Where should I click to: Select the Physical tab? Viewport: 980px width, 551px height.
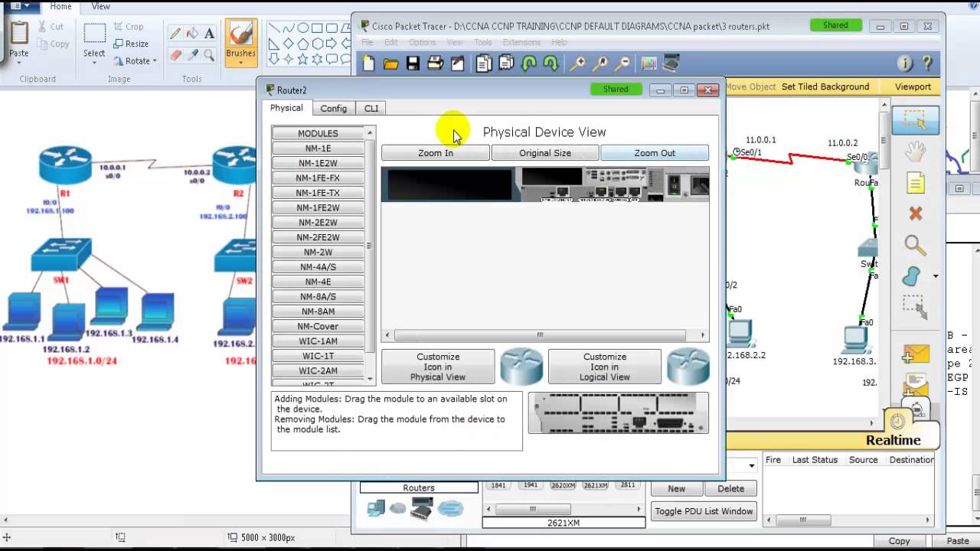coord(286,108)
